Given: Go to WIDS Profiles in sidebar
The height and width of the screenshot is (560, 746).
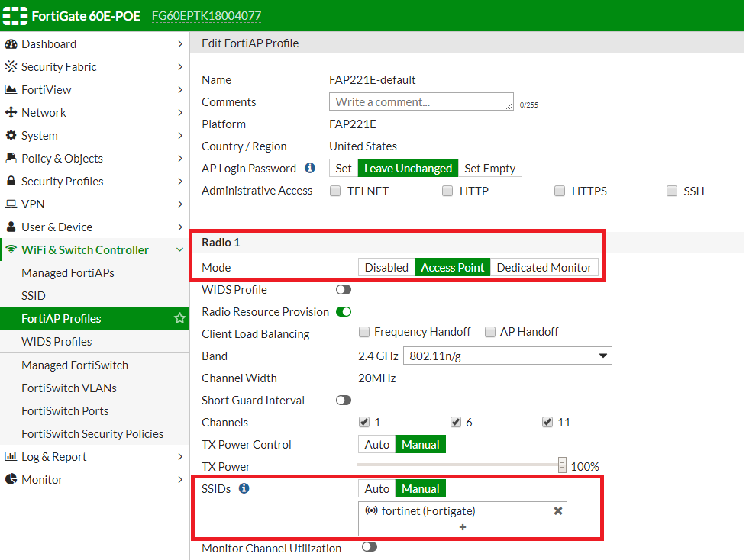Looking at the screenshot, I should pos(57,342).
